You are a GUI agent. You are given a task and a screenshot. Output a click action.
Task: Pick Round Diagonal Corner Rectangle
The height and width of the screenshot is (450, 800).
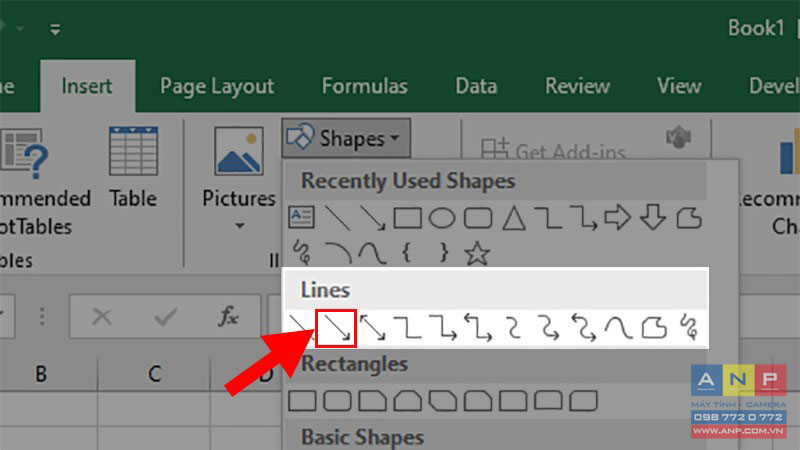584,401
